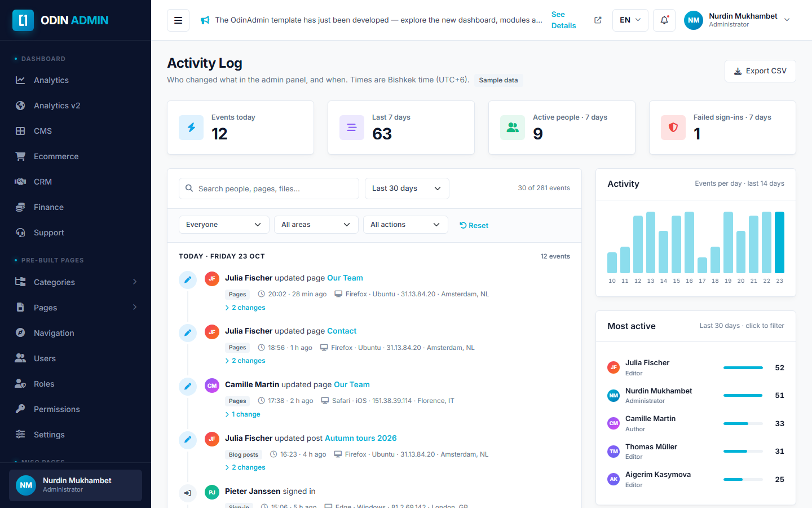Click the NM avatar in the top bar

[x=694, y=20]
